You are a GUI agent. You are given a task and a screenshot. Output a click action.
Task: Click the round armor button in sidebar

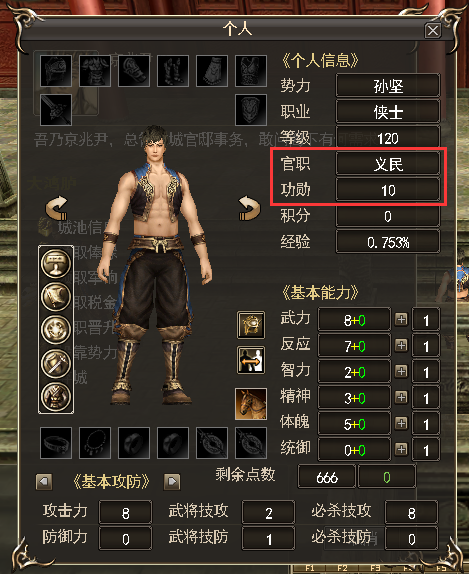(x=56, y=397)
